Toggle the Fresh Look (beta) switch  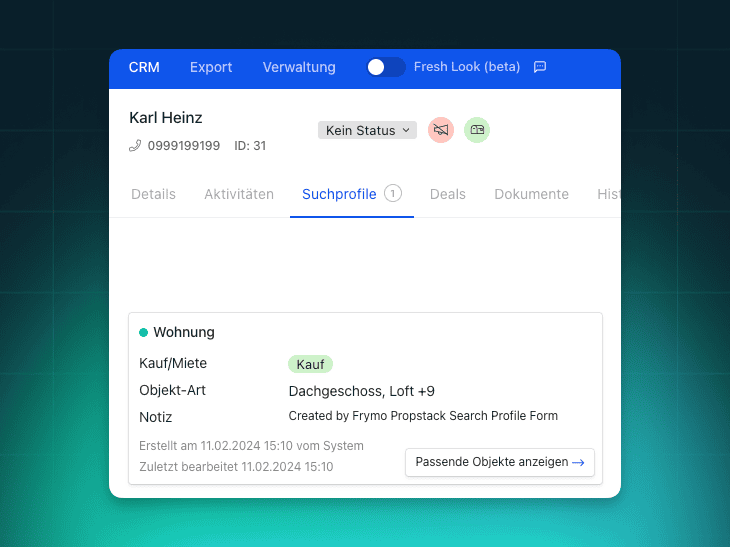tap(385, 67)
